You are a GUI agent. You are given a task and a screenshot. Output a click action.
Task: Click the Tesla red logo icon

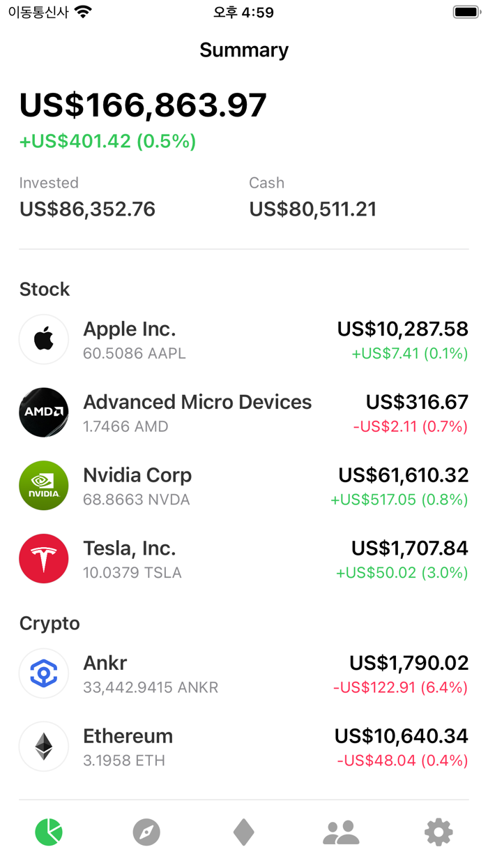pos(43,558)
